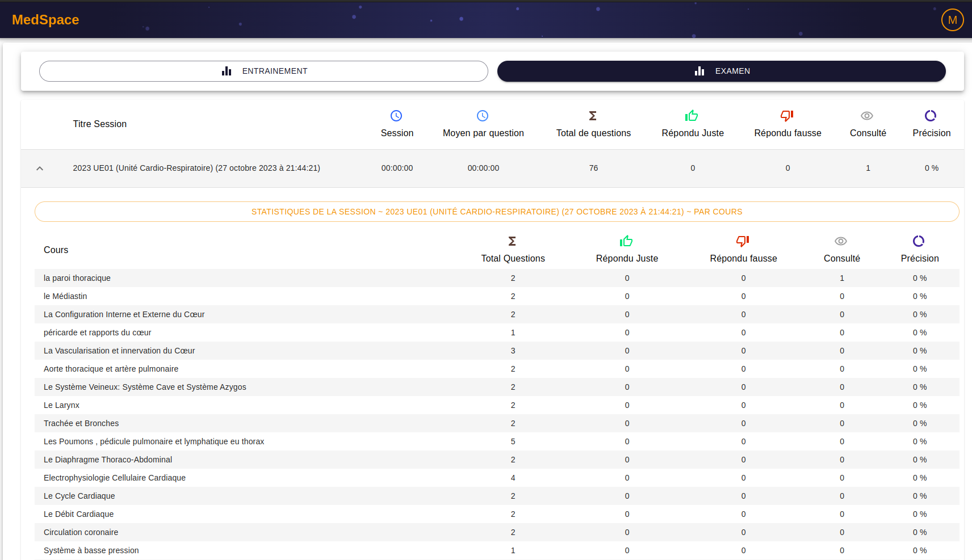
Task: Click the green thumbs-up icon in session header
Action: [692, 116]
